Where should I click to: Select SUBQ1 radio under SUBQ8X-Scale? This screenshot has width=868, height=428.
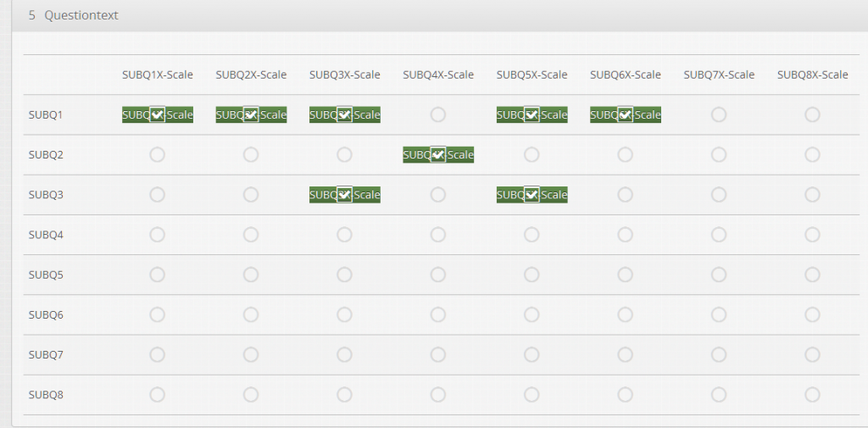(x=812, y=114)
